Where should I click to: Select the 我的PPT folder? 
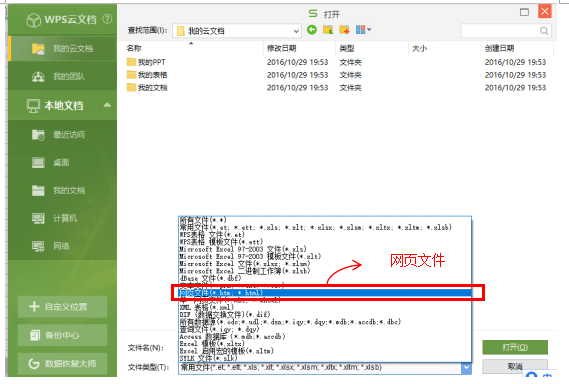point(146,62)
